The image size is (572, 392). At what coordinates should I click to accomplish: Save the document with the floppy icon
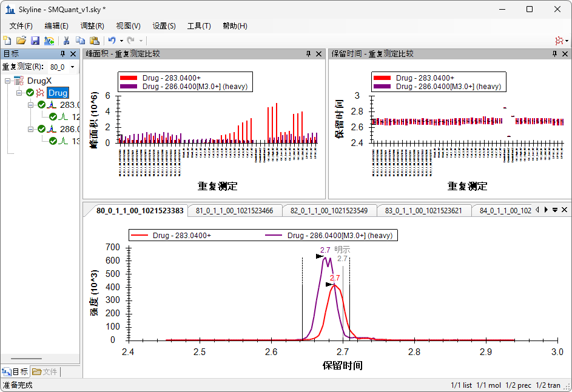point(35,41)
